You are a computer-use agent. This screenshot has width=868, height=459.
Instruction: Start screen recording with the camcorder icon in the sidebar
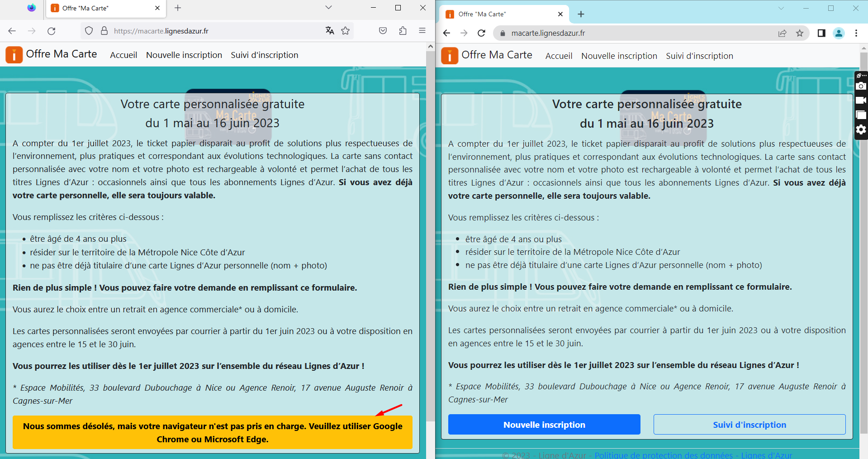click(x=861, y=100)
